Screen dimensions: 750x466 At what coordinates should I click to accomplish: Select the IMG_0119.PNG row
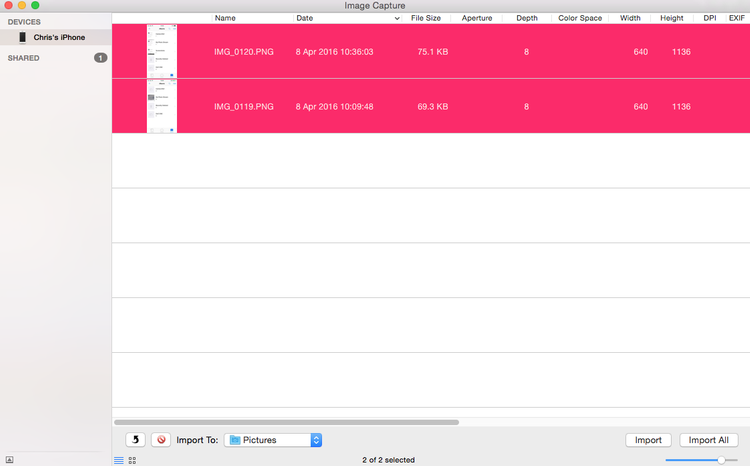point(431,106)
